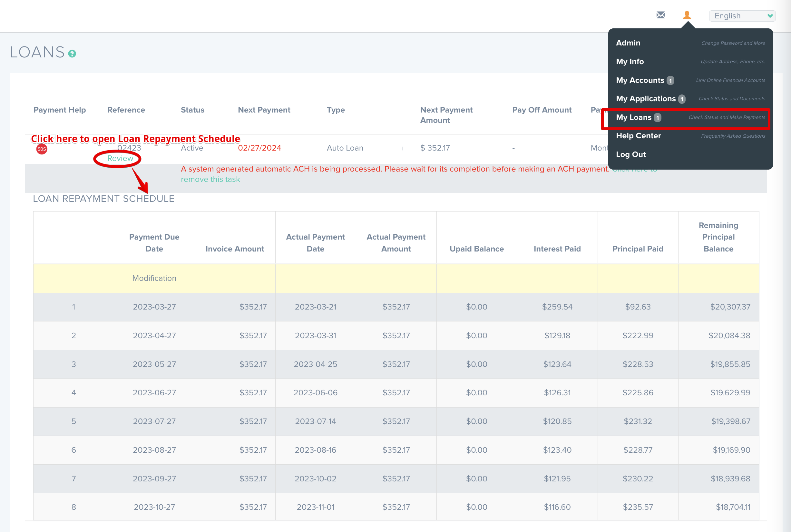Open messages via the envelope icon
This screenshot has width=791, height=532.
[661, 15]
